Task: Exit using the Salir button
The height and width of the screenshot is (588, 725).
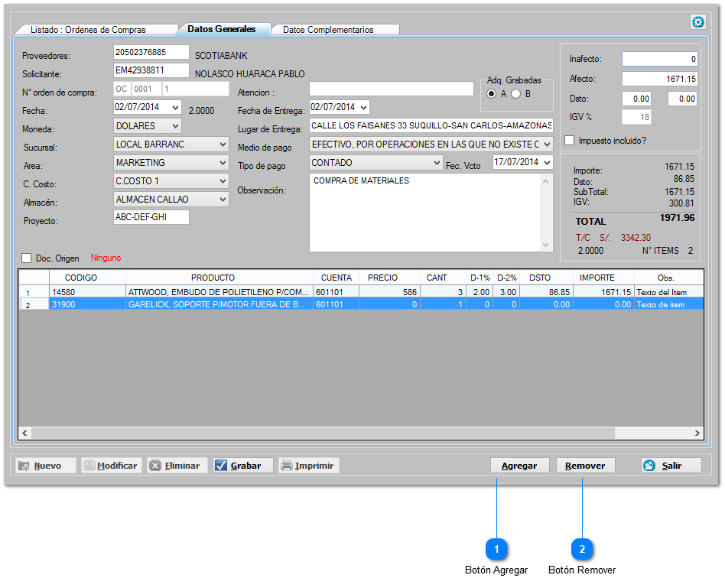Action: (671, 466)
